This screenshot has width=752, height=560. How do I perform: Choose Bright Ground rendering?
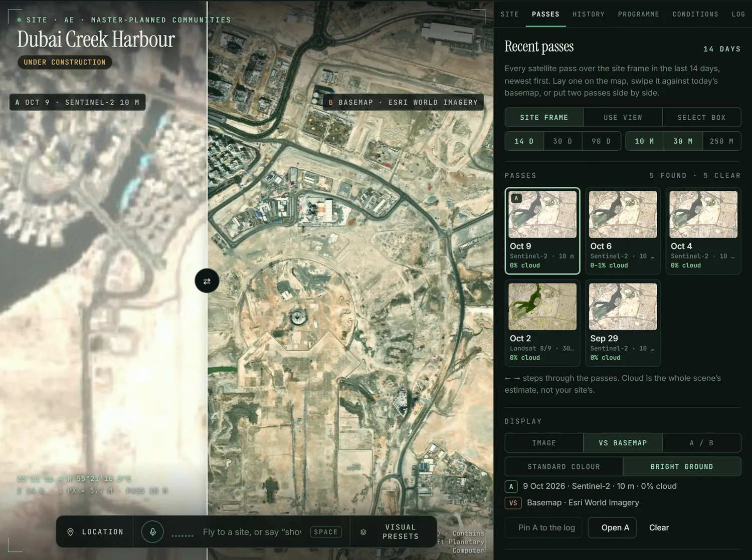point(682,466)
